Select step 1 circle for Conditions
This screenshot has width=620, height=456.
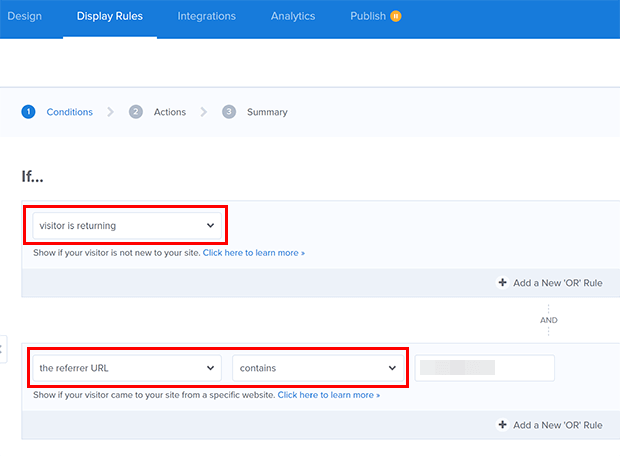pyautogui.click(x=28, y=112)
